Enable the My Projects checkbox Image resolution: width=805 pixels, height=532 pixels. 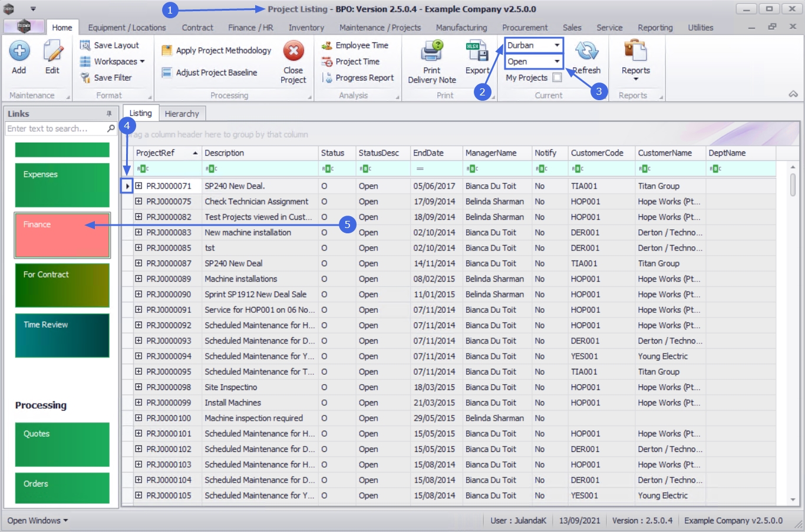557,77
